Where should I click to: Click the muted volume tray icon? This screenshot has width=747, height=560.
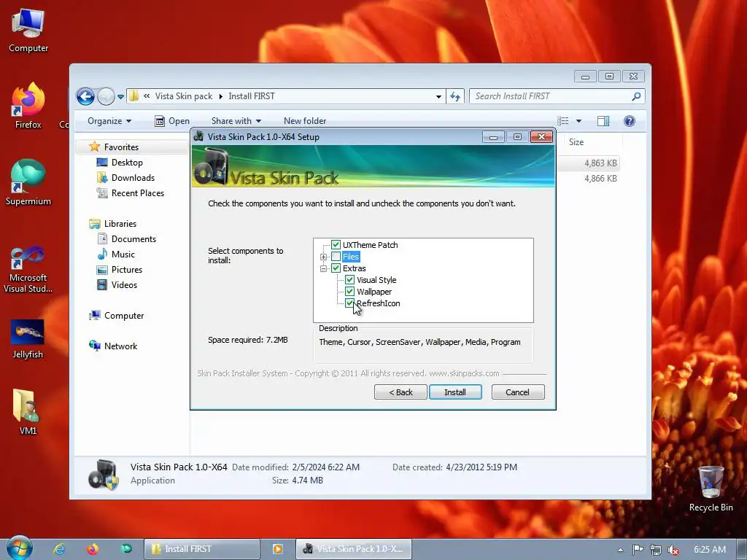(673, 550)
